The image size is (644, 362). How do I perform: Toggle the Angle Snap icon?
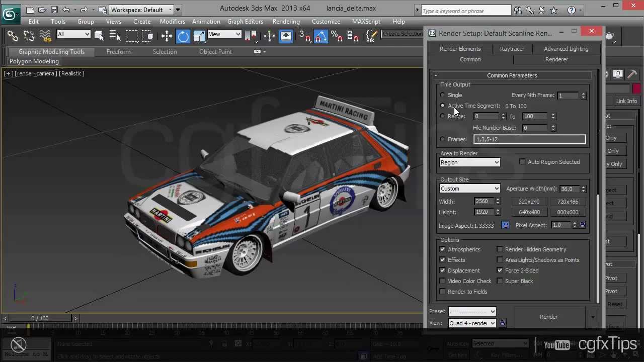(320, 36)
